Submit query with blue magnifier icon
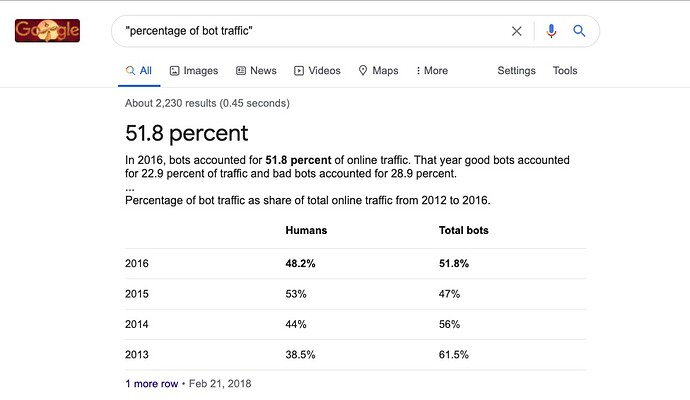The height and width of the screenshot is (400, 690). pos(579,31)
